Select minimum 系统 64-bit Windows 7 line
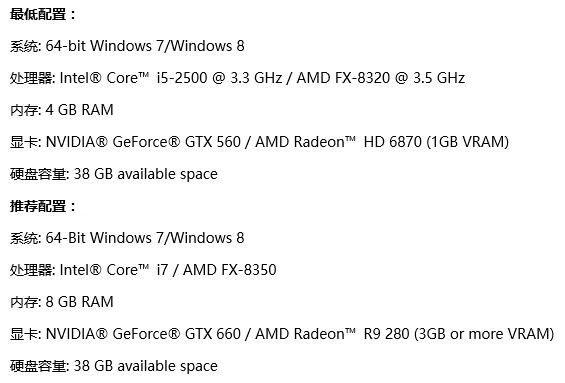Screen dimensions: 565x383 pos(127,46)
